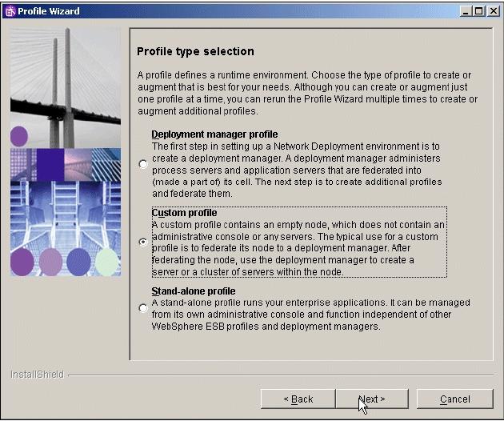This screenshot has width=504, height=421.
Task: Go back with the Back button
Action: coord(298,399)
